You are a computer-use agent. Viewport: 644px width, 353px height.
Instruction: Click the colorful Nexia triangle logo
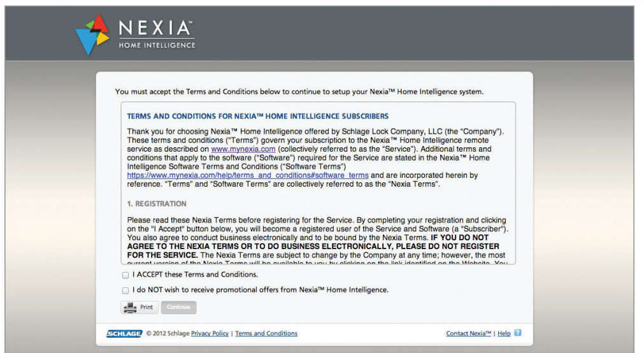[x=92, y=34]
